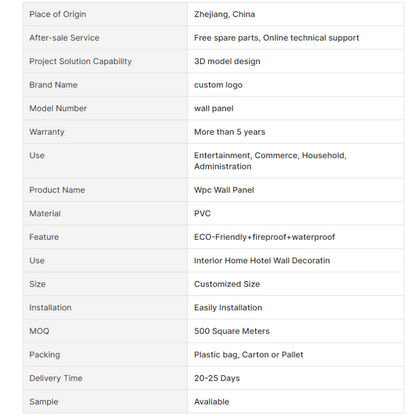416x416 pixels.
Task: Click the 3D model design value
Action: click(227, 61)
